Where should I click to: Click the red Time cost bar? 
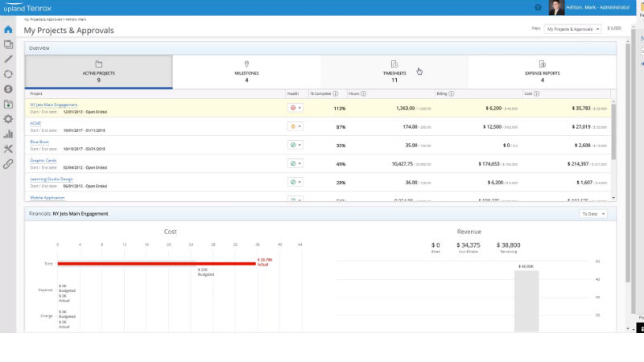pos(156,264)
